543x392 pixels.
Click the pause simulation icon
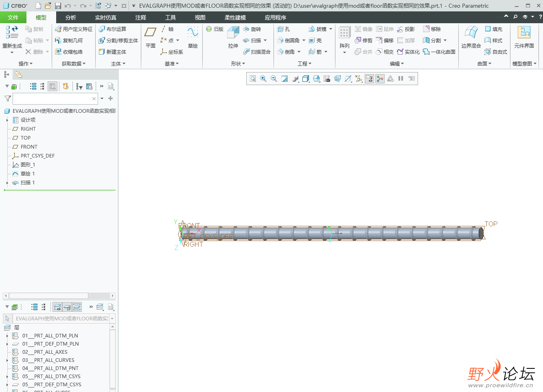point(401,79)
